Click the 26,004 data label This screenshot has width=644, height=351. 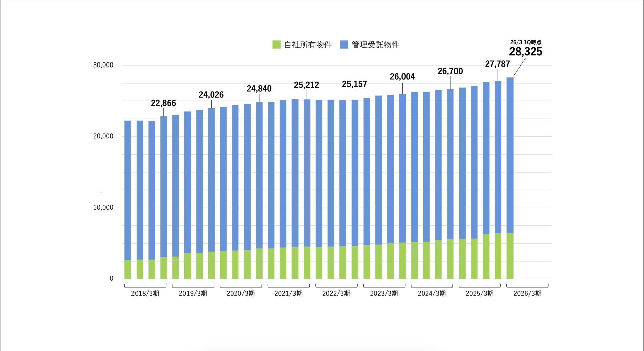tap(402, 77)
